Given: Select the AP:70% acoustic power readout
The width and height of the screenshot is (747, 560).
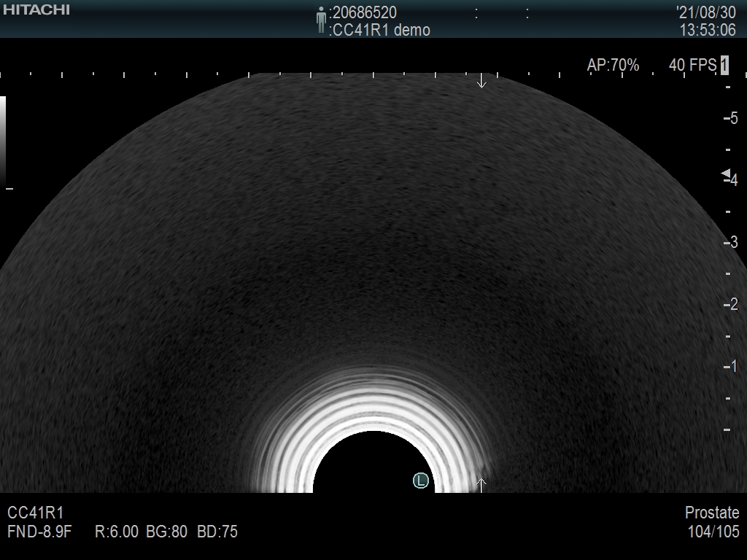Looking at the screenshot, I should pyautogui.click(x=613, y=66).
